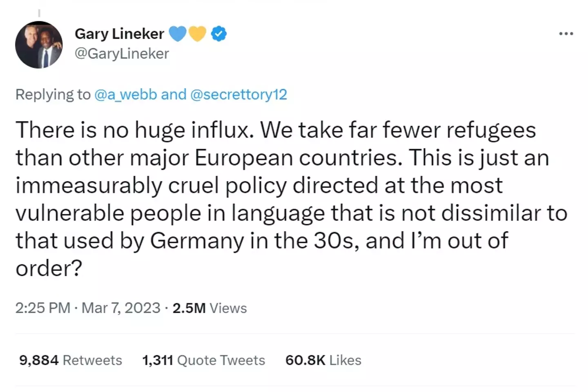This screenshot has height=392, width=588.
Task: View the 9,884 Retweets list
Action: pyautogui.click(x=70, y=360)
